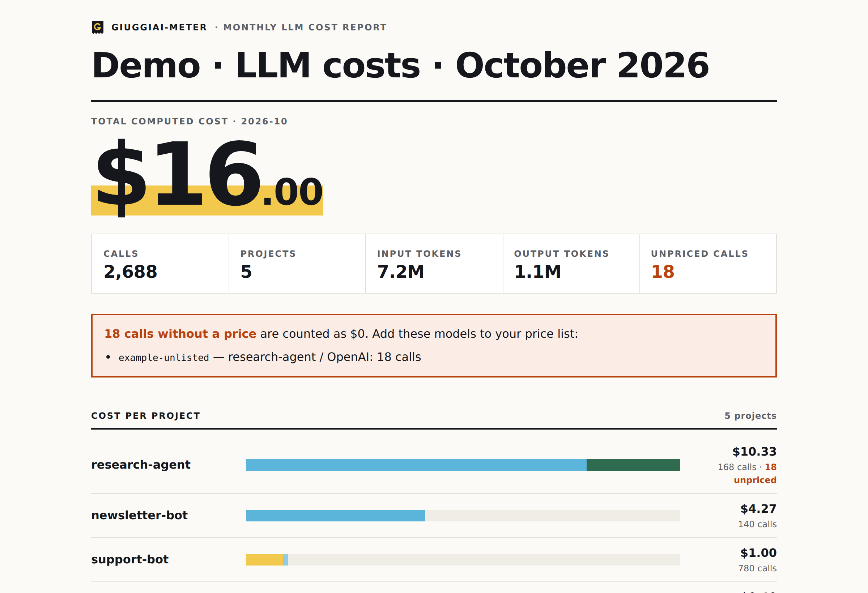Click the COST PER PROJECT section header
Viewport: 868px width, 593px height.
click(146, 415)
